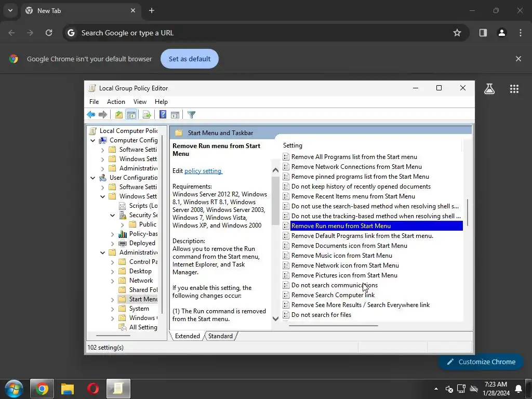532x399 pixels.
Task: Select Remove Music icon from Start Menu
Action: point(342,256)
